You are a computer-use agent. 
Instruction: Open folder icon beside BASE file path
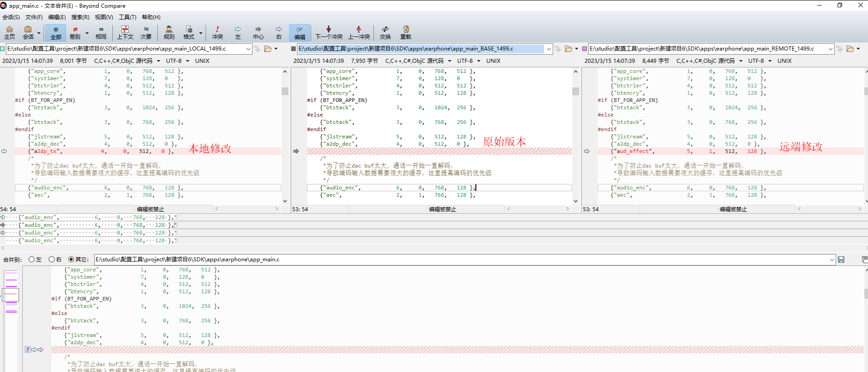[569, 49]
